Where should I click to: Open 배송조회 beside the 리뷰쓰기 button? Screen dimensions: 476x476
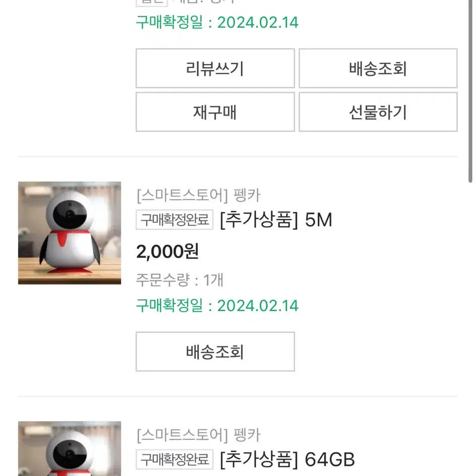click(x=378, y=68)
